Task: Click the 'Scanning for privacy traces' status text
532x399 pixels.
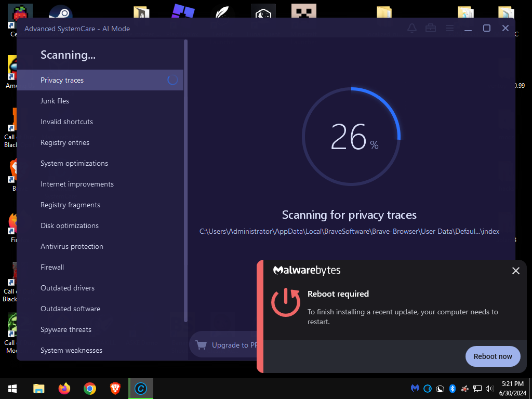Action: coord(349,215)
